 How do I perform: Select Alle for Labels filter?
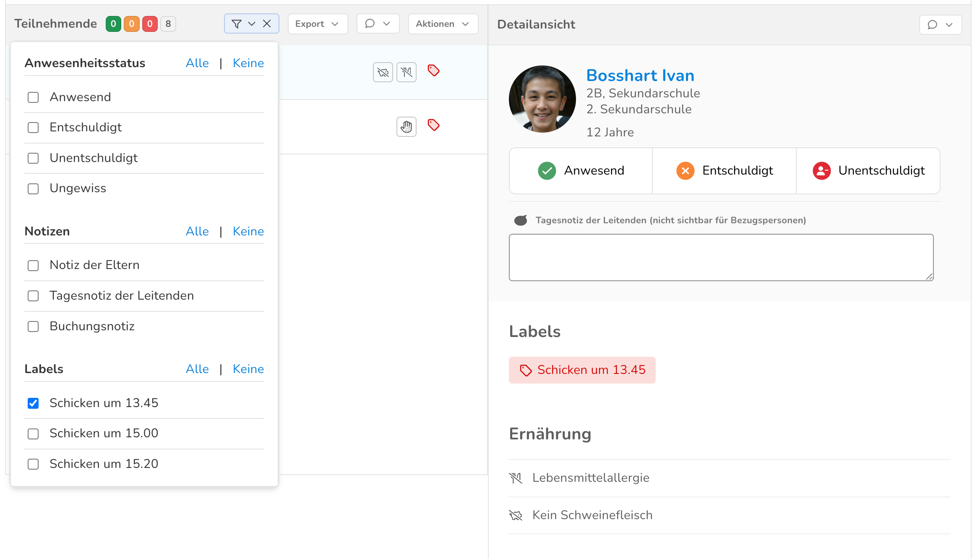[x=197, y=369]
